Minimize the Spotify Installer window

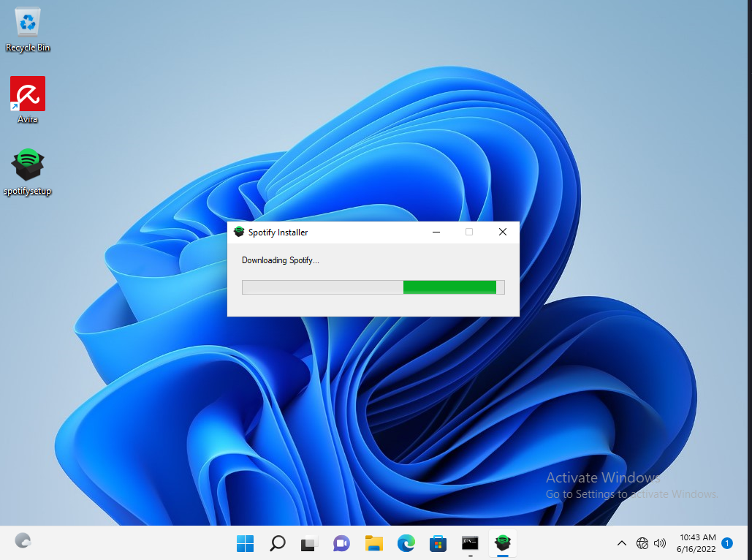(436, 232)
